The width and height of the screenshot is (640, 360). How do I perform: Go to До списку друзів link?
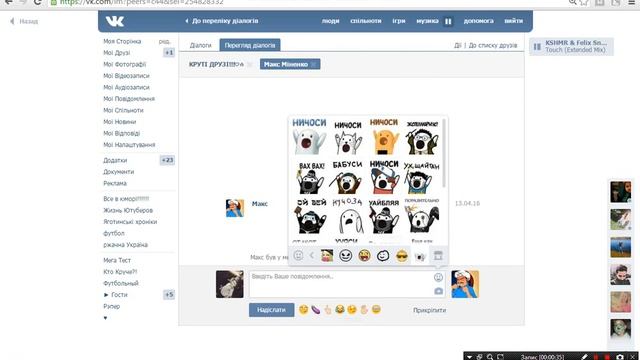click(x=493, y=45)
